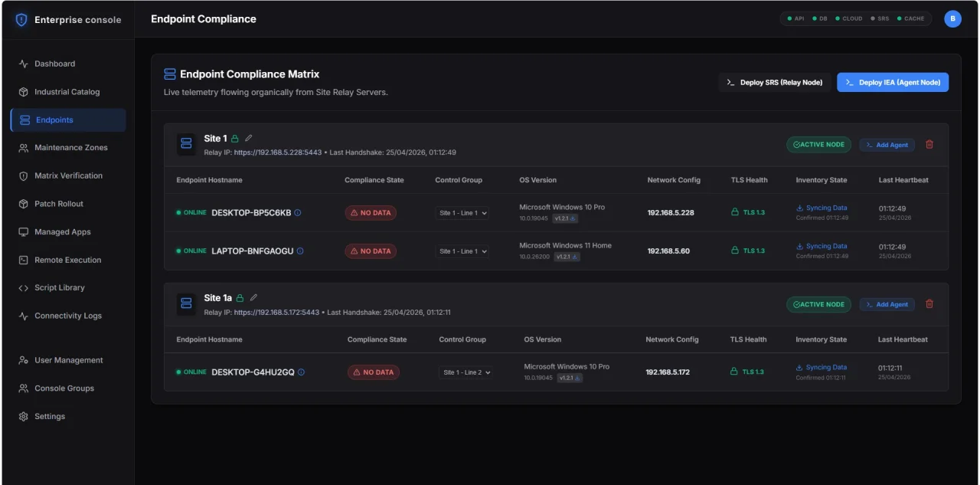
Task: Select Endpoints in the sidebar
Action: tap(68, 120)
